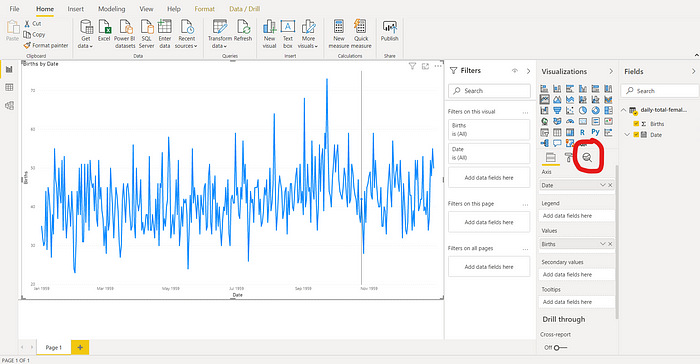Toggle Filters pane visibility eye icon
Screen dimensions: 700x364
coord(515,71)
